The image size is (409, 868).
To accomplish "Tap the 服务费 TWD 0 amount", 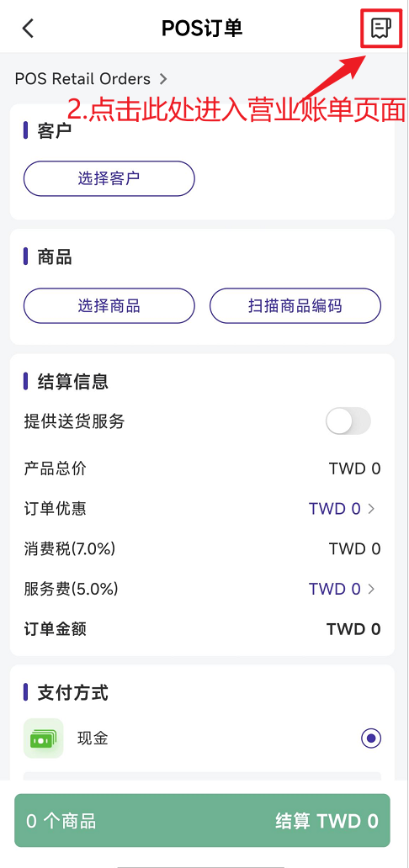I will pyautogui.click(x=335, y=589).
